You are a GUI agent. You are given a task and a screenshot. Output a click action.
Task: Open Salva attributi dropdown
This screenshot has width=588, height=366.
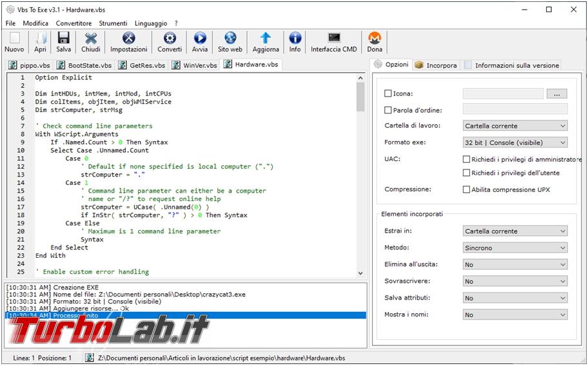pos(515,298)
